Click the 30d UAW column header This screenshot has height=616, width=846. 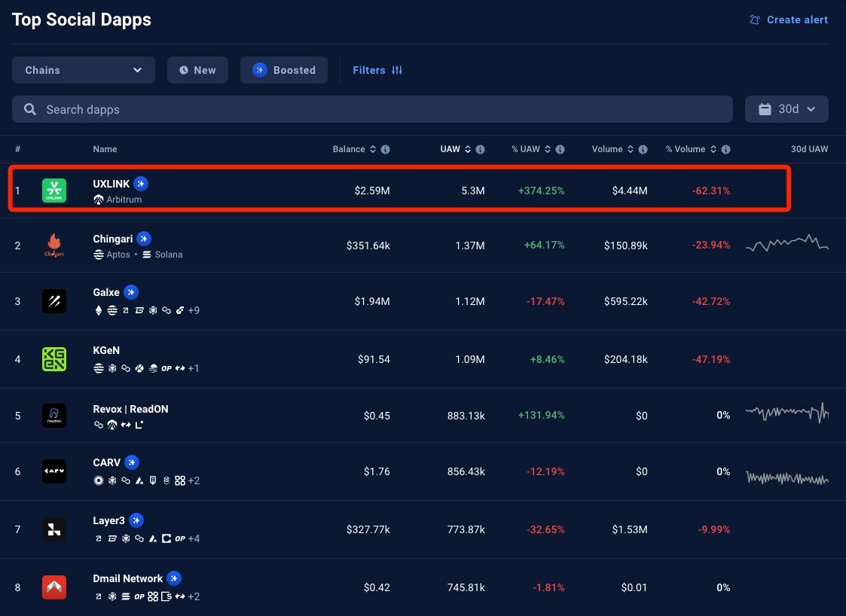pos(809,149)
